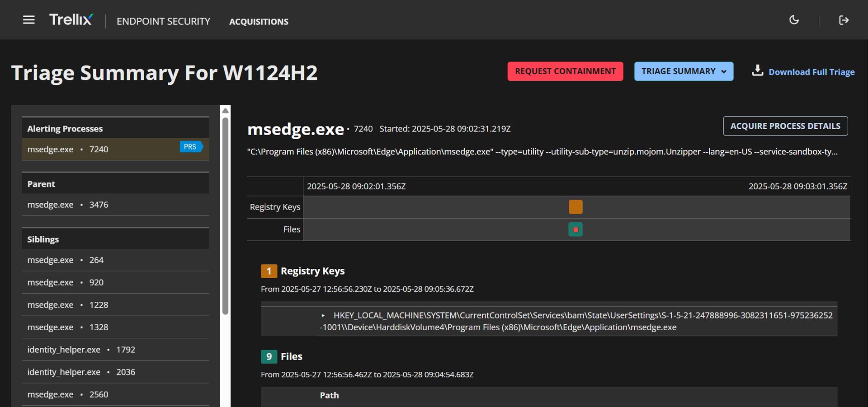This screenshot has height=407, width=868.
Task: Click REQUEST CONTAINMENT button
Action: coord(565,71)
